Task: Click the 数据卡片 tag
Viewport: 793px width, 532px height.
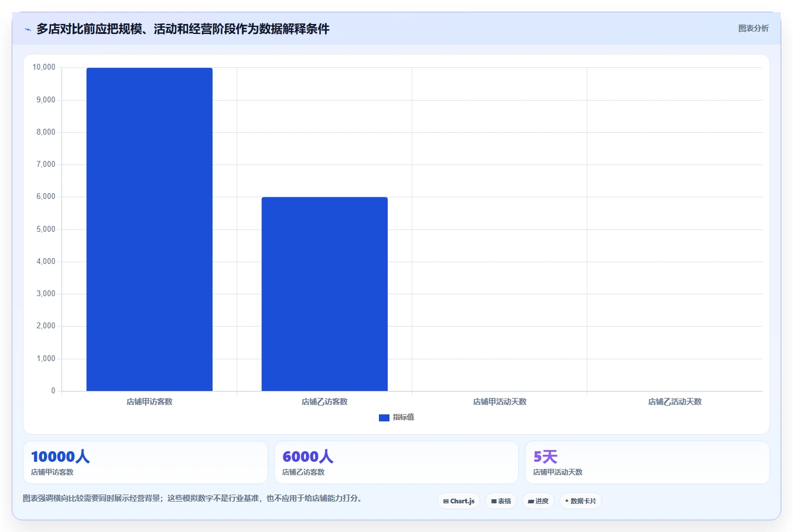Action: 580,501
